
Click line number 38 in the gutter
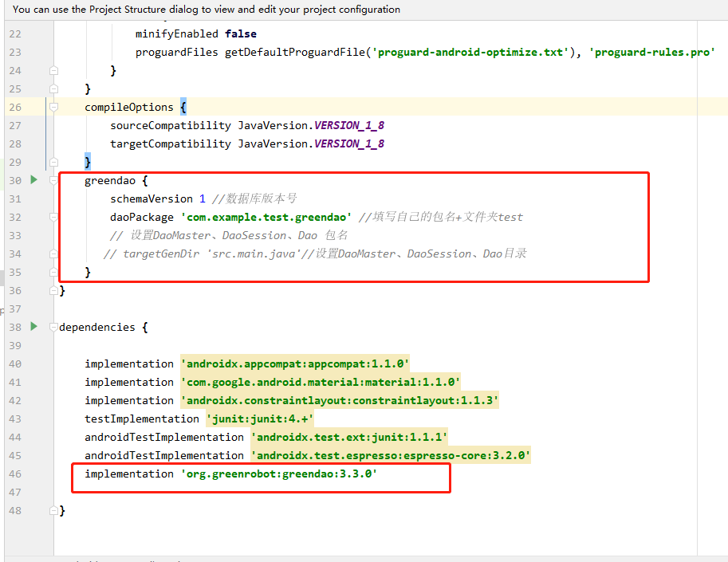[14, 327]
